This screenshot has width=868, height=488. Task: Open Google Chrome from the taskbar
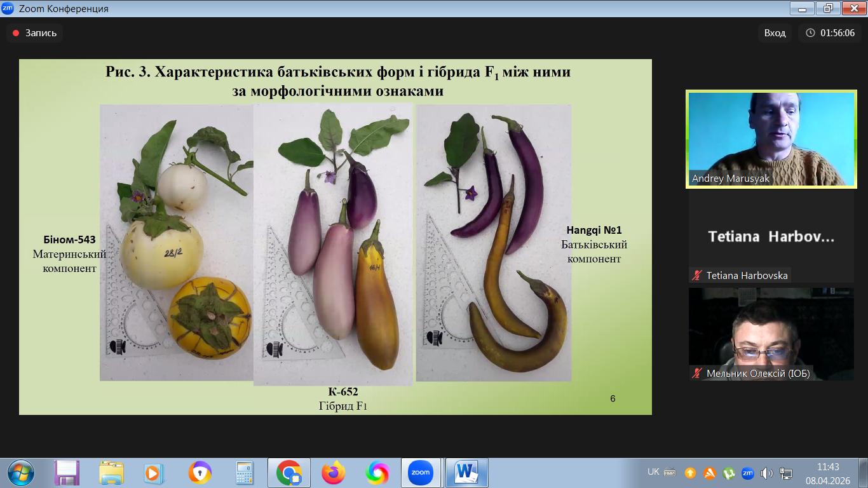(289, 473)
